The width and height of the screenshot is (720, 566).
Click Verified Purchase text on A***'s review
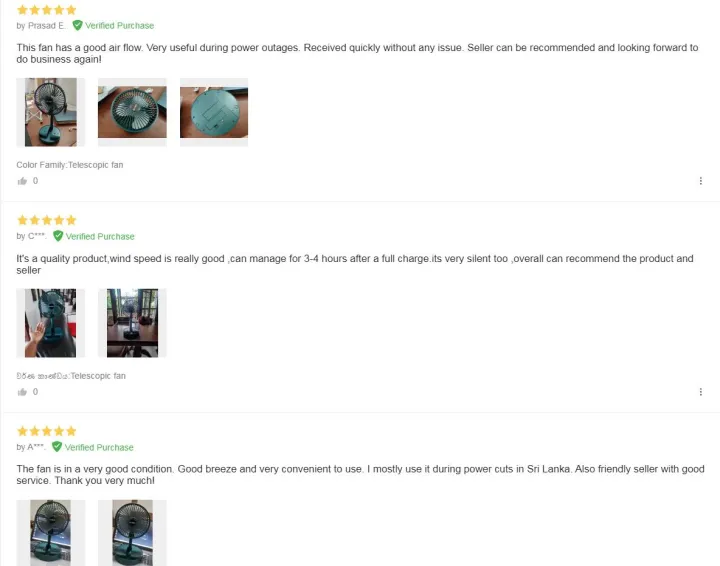tap(99, 447)
